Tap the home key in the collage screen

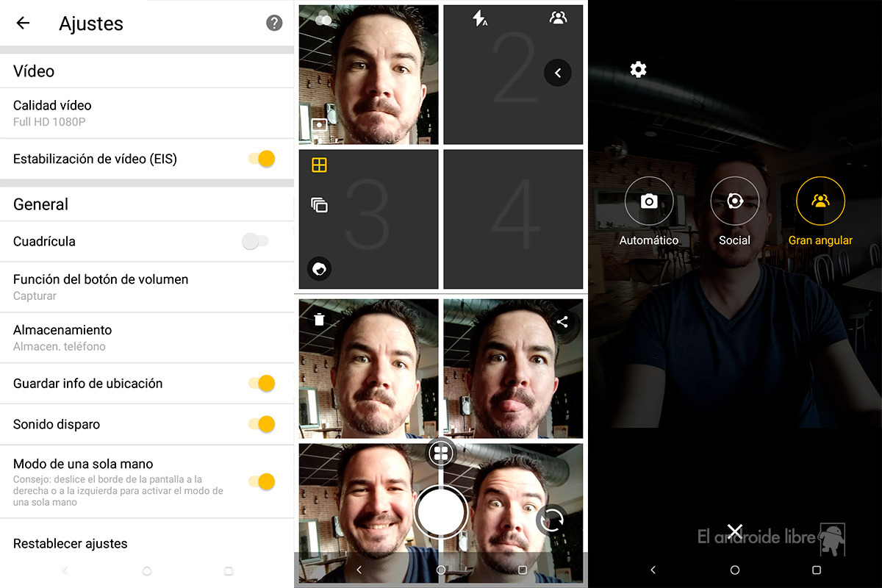tap(441, 570)
